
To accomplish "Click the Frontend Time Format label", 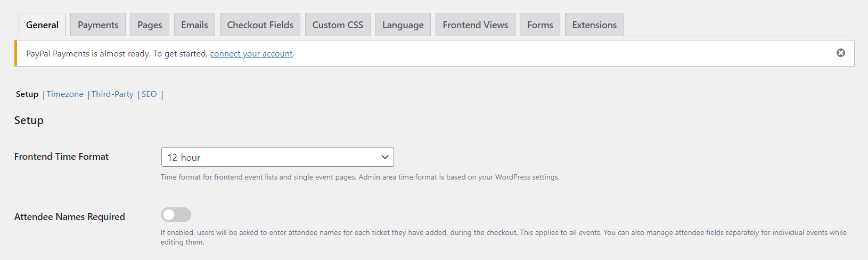I will (61, 157).
